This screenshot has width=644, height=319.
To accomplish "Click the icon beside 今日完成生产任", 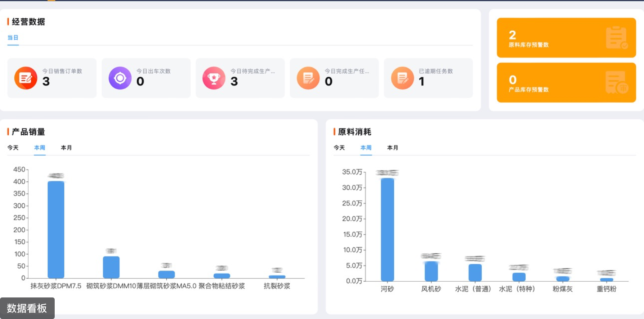I will pos(308,78).
